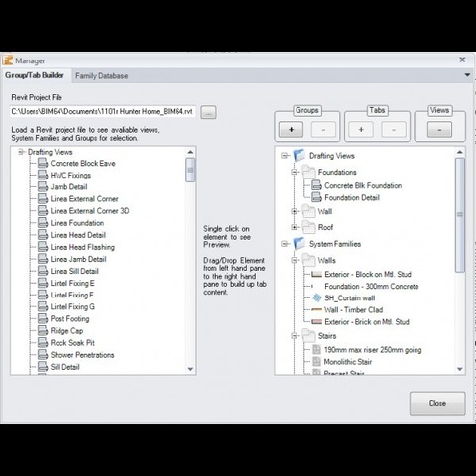Screen dimensions: 476x476
Task: Click the Wall - Timber Clad icon
Action: [317, 310]
